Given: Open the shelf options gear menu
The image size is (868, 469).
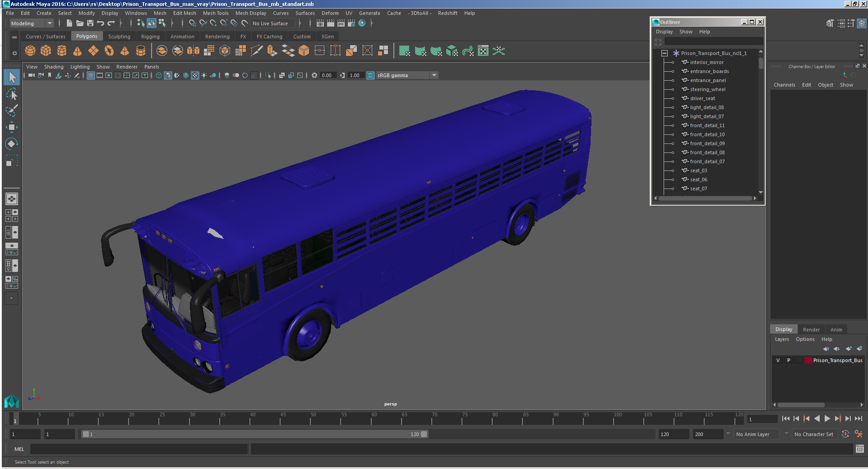Looking at the screenshot, I should pyautogui.click(x=14, y=53).
